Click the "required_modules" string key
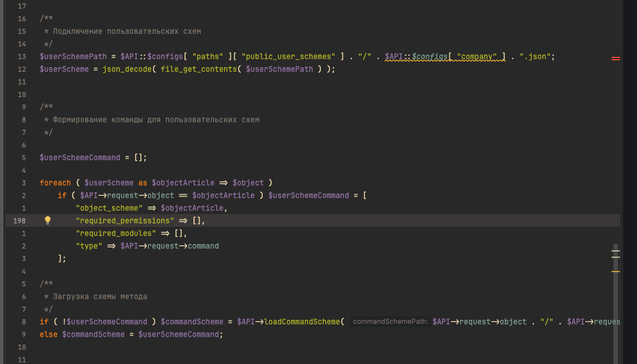The width and height of the screenshot is (637, 364). click(116, 233)
